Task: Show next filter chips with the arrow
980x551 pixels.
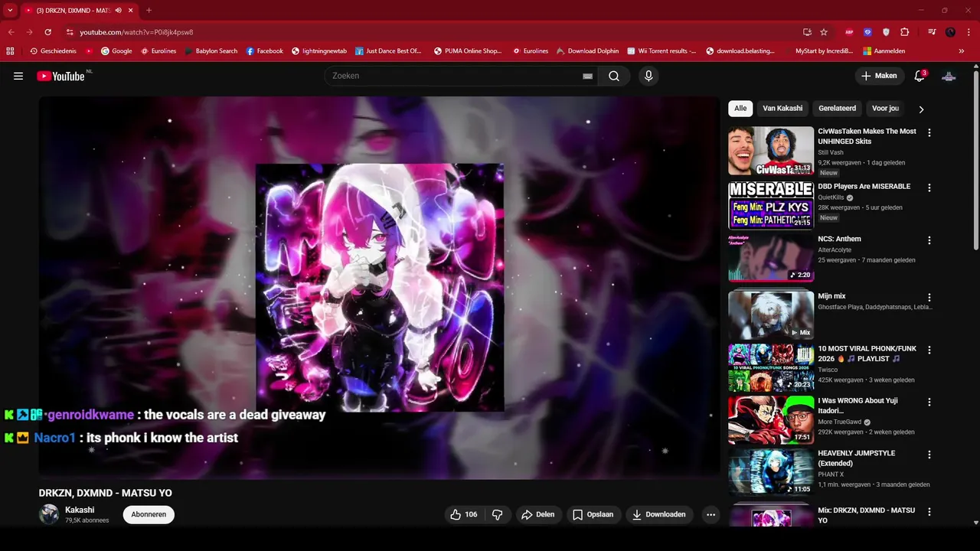Action: tap(921, 109)
